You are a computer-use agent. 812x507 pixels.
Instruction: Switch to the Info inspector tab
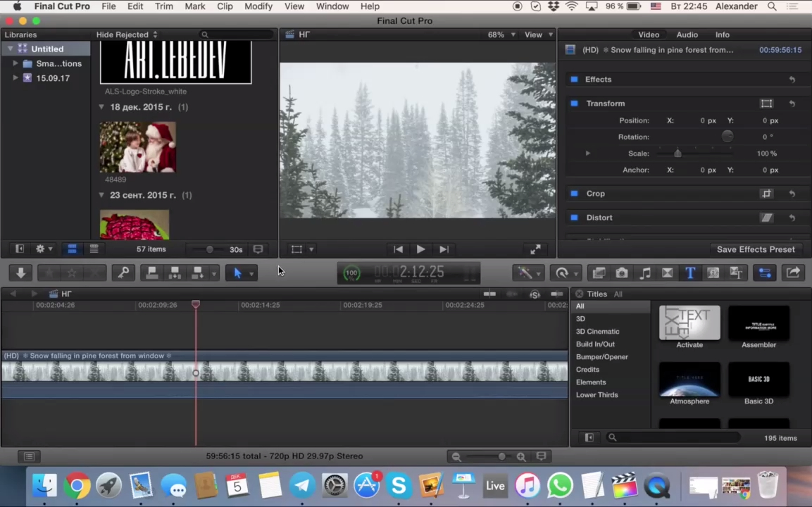click(x=723, y=35)
